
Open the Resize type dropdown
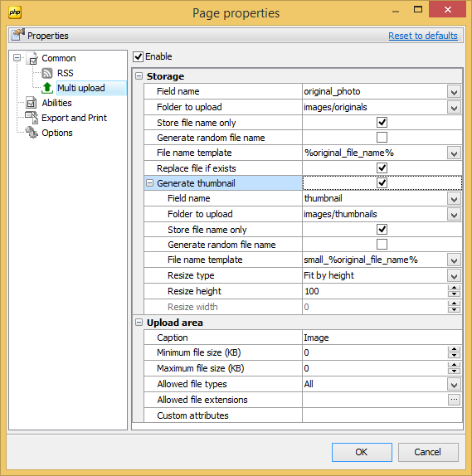[454, 275]
